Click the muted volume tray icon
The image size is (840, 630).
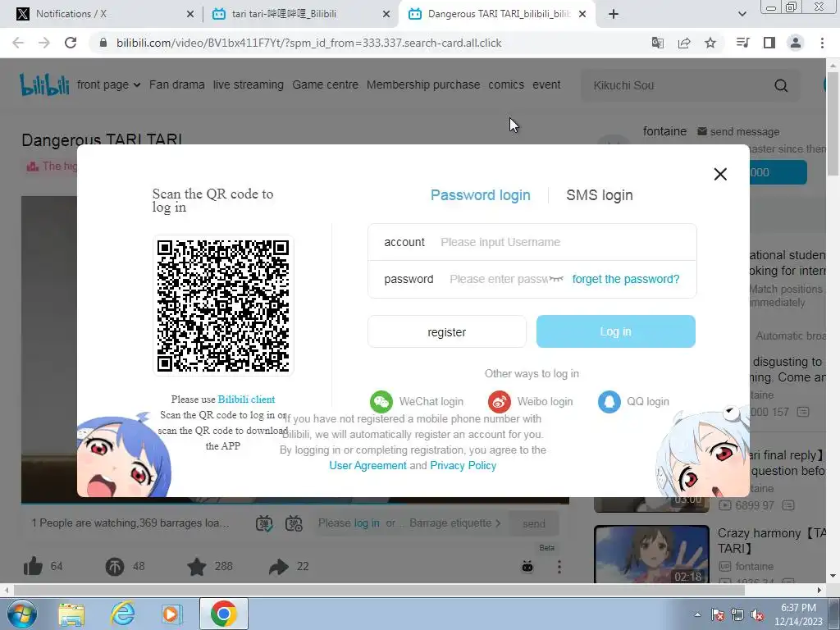point(757,614)
